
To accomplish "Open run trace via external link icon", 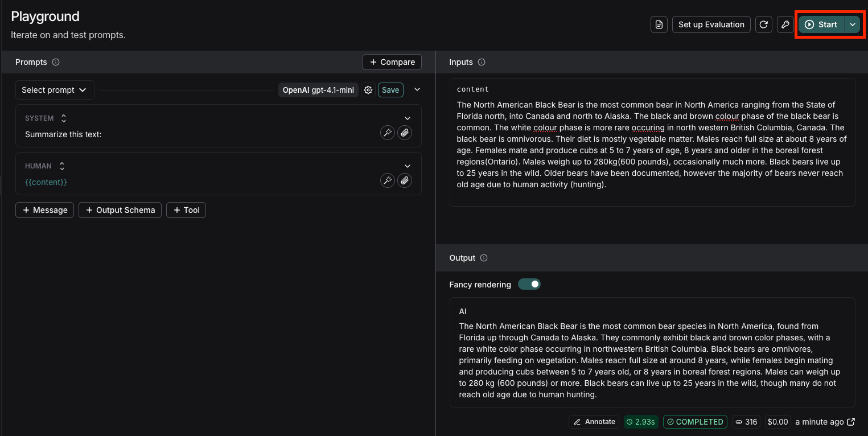I will click(x=851, y=422).
